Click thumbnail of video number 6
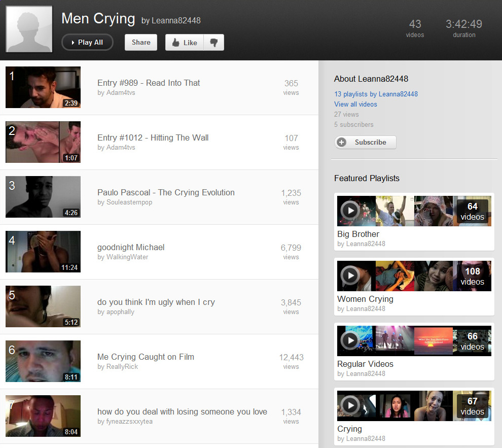 point(43,361)
